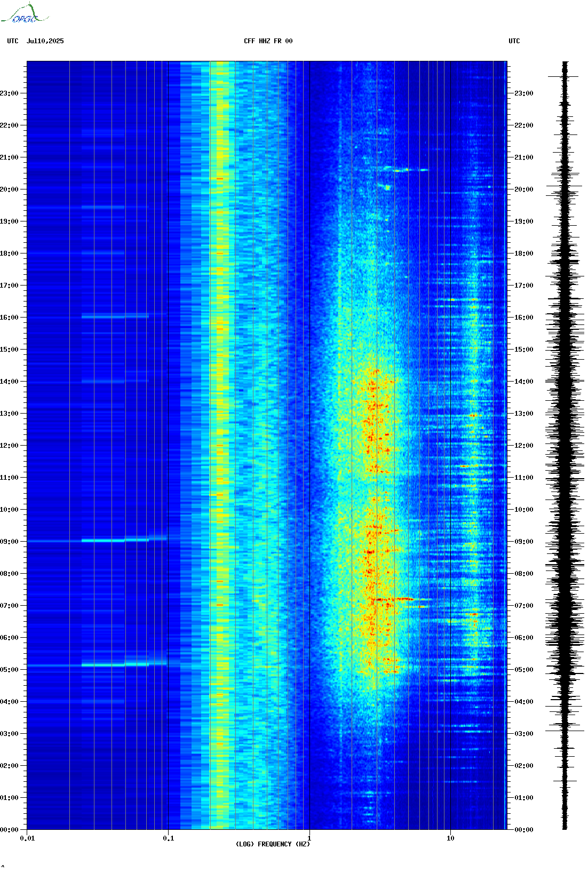The height and width of the screenshot is (872, 588).
Task: Click the left axis 23:00 label
Action: [x=9, y=93]
